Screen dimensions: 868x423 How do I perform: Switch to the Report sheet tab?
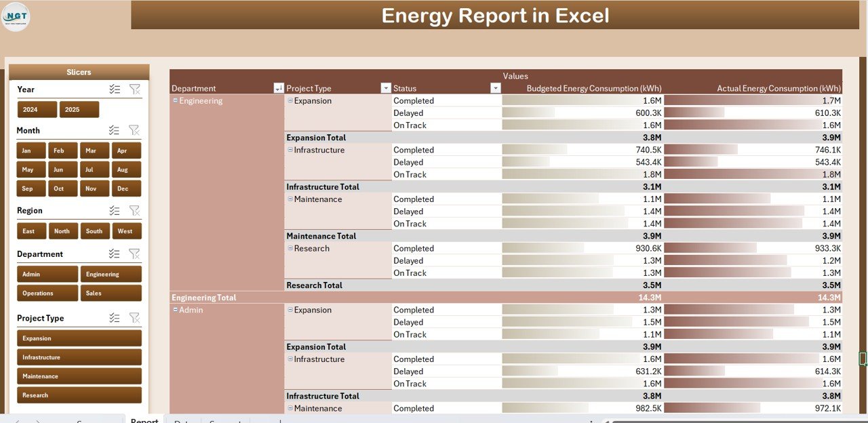pyautogui.click(x=144, y=421)
